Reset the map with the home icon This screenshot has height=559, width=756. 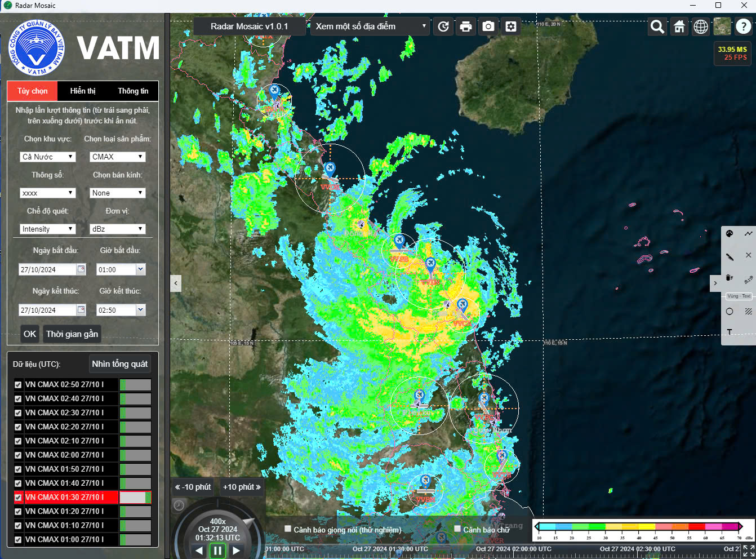tap(679, 26)
